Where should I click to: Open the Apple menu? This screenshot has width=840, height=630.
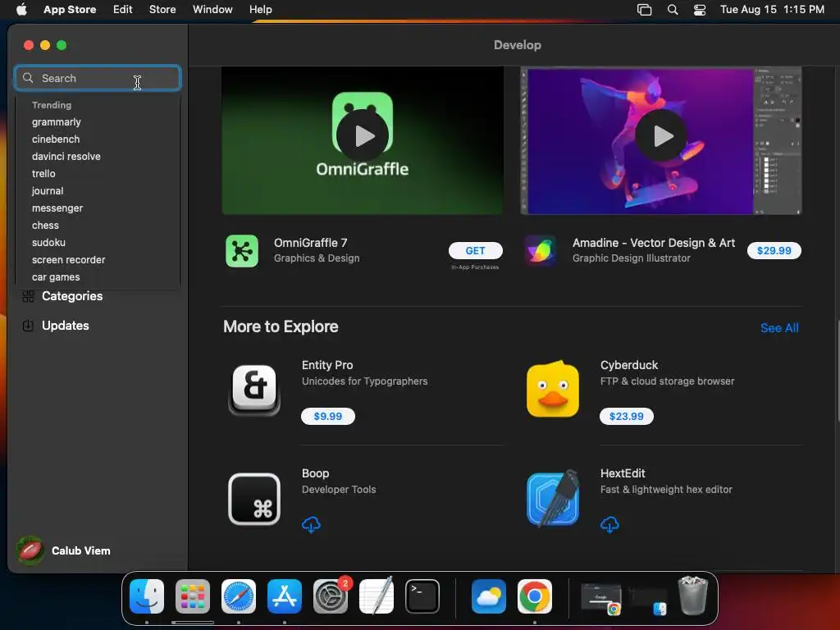(21, 9)
